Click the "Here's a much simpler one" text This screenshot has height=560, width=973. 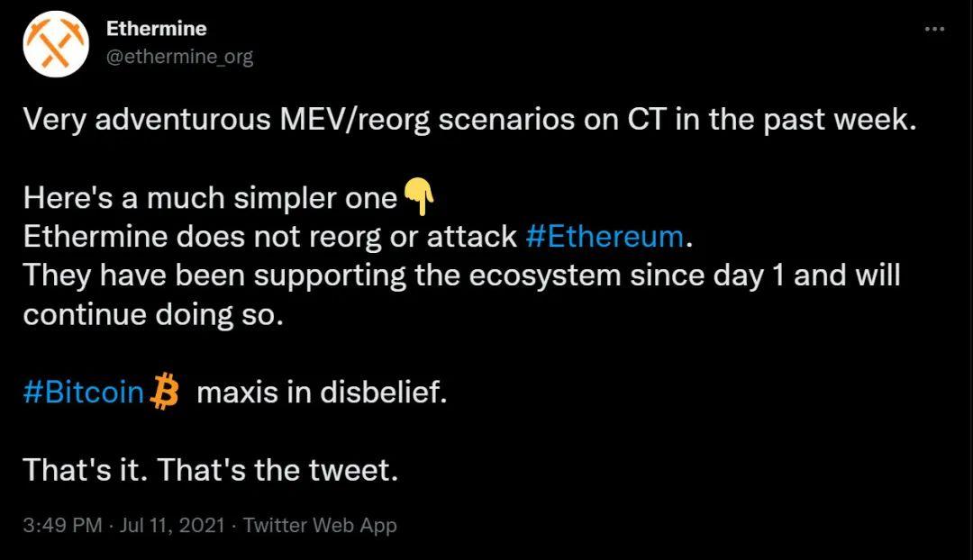(210, 198)
